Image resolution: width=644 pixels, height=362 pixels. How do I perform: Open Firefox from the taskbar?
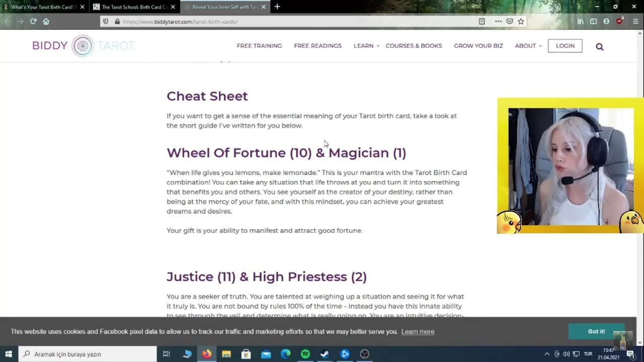point(207,354)
